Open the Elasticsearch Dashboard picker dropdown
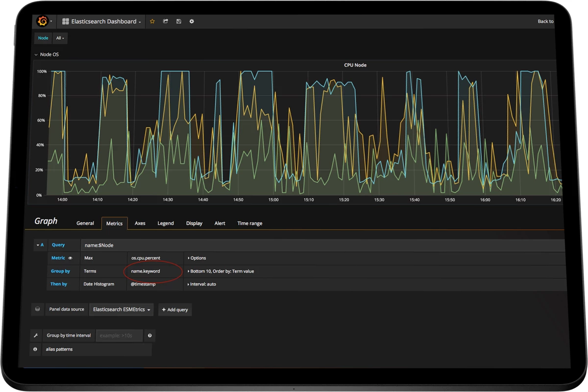The image size is (588, 392). 101,22
